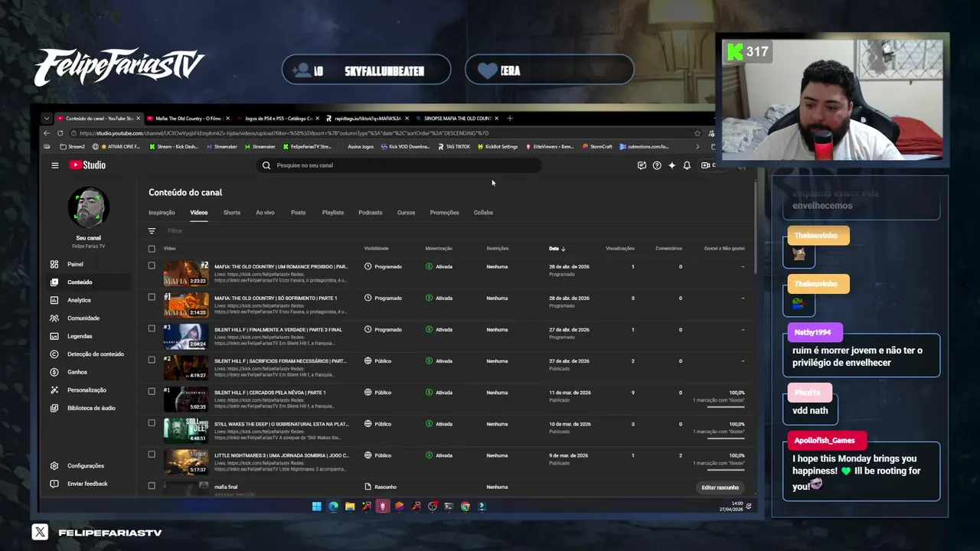Open the browser tab search chevron
Viewport: 980px width, 551px height.
(47, 119)
